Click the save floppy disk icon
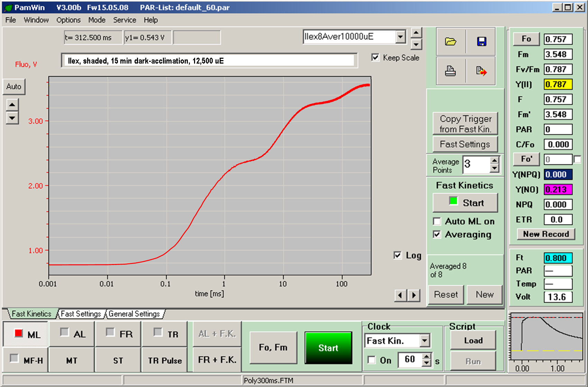Screen dimensions: 588x387 point(481,42)
